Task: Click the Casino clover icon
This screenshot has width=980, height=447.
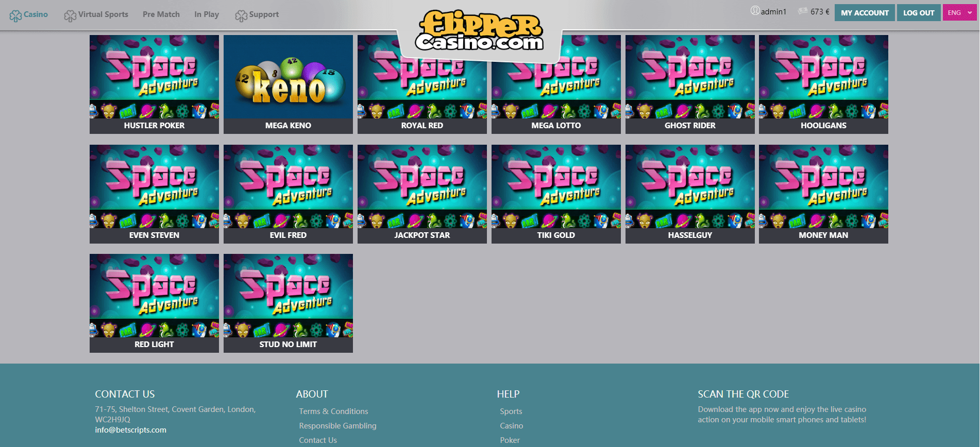Action: 15,16
